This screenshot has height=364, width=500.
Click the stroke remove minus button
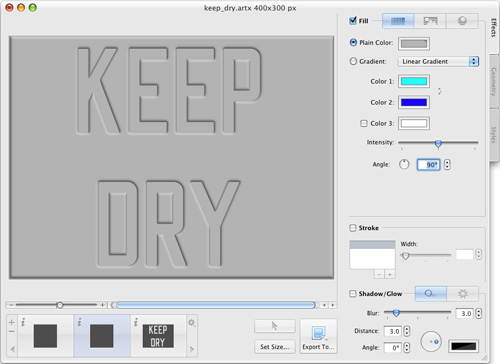click(x=379, y=274)
